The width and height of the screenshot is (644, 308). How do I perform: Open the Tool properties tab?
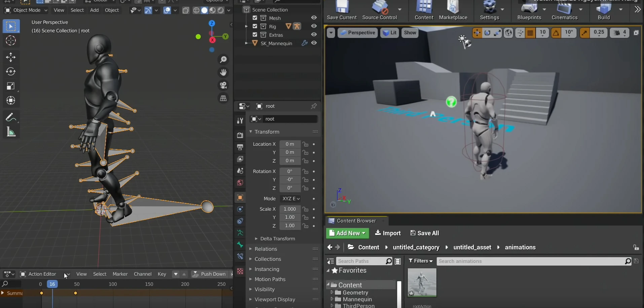[240, 121]
